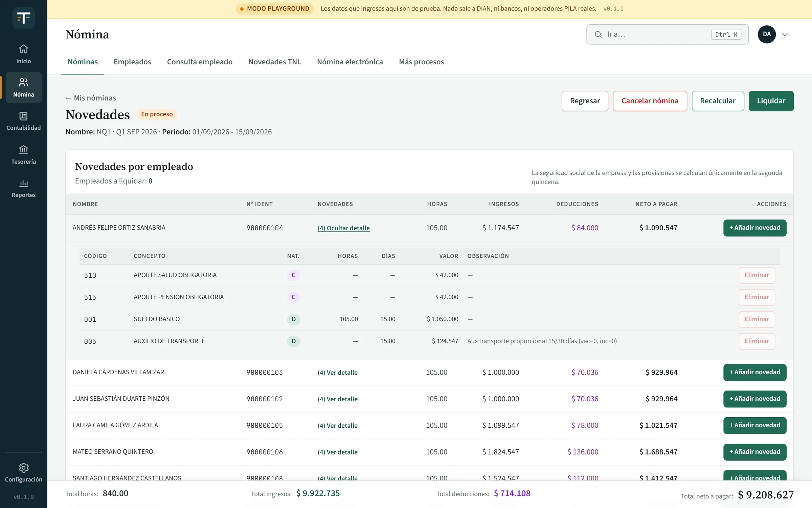The height and width of the screenshot is (508, 812).
Task: Click the search magnifier icon
Action: coord(598,35)
